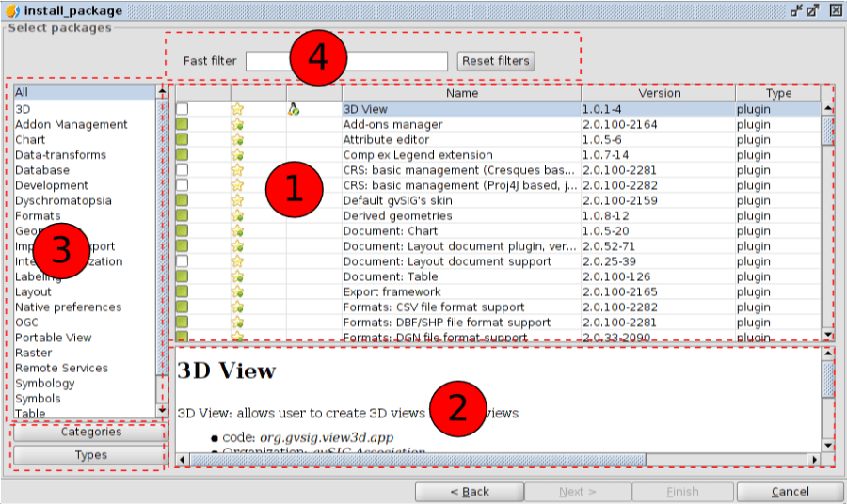Select the Symbology category in the list

pos(44,383)
